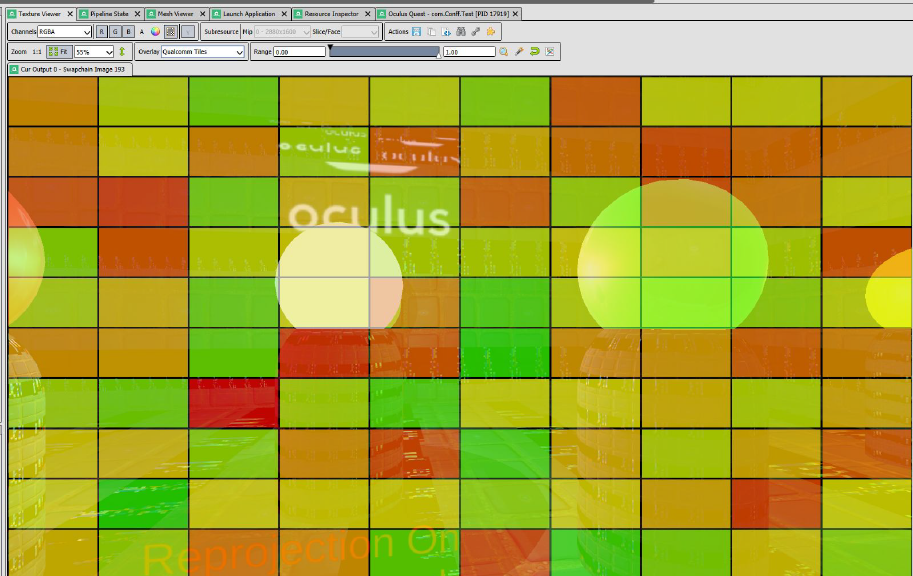Open the Channels RGBA dropdown
This screenshot has height=576, width=913.
coord(64,31)
